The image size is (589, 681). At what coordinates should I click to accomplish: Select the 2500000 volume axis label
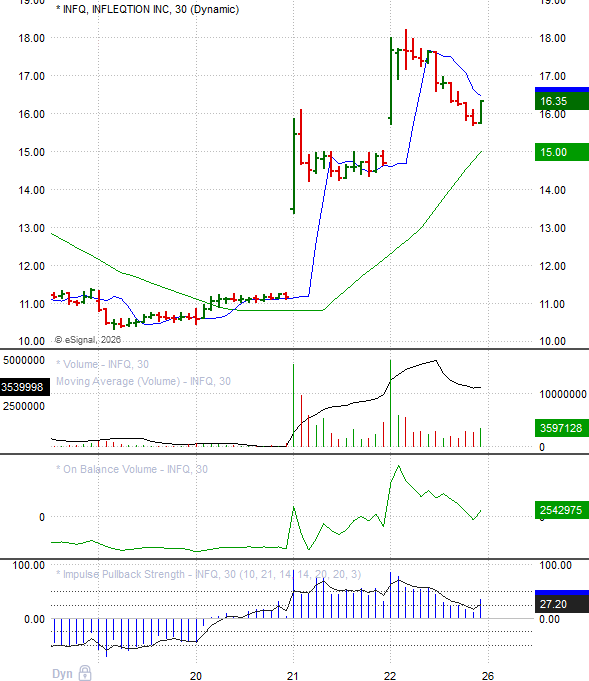coord(24,407)
